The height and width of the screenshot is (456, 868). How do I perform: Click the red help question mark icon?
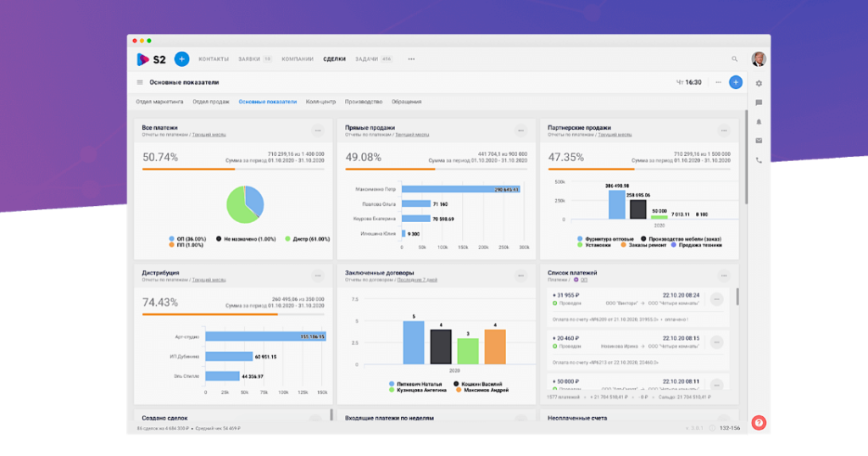[x=759, y=423]
